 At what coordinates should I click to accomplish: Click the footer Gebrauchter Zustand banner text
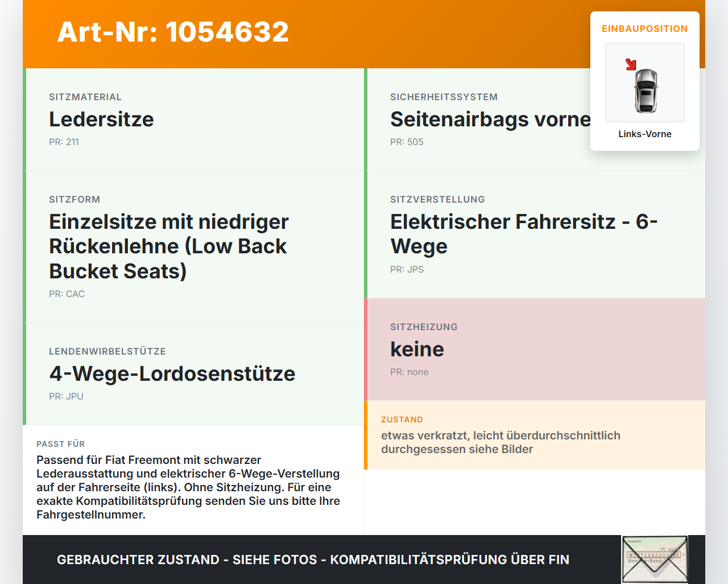pos(313,560)
